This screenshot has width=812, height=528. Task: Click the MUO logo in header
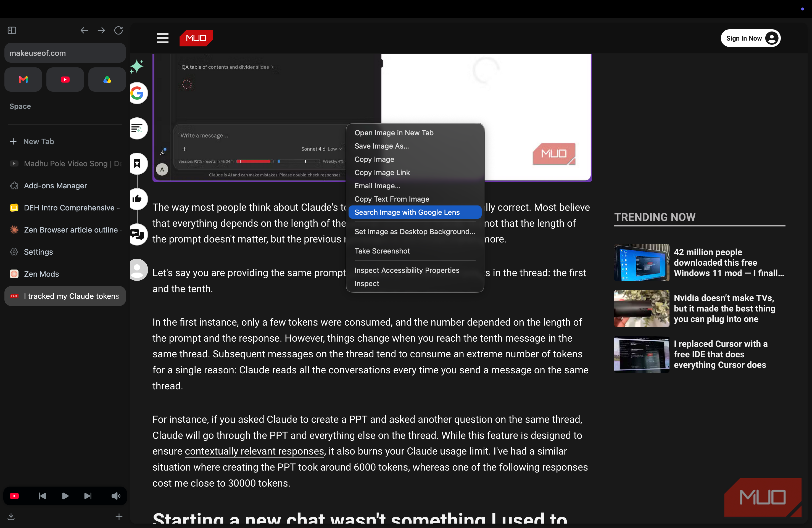(x=196, y=38)
